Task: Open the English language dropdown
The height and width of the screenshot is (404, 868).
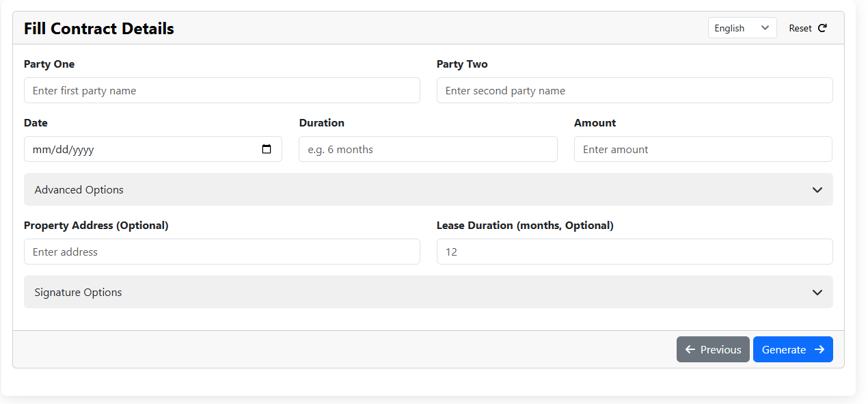Action: point(742,28)
